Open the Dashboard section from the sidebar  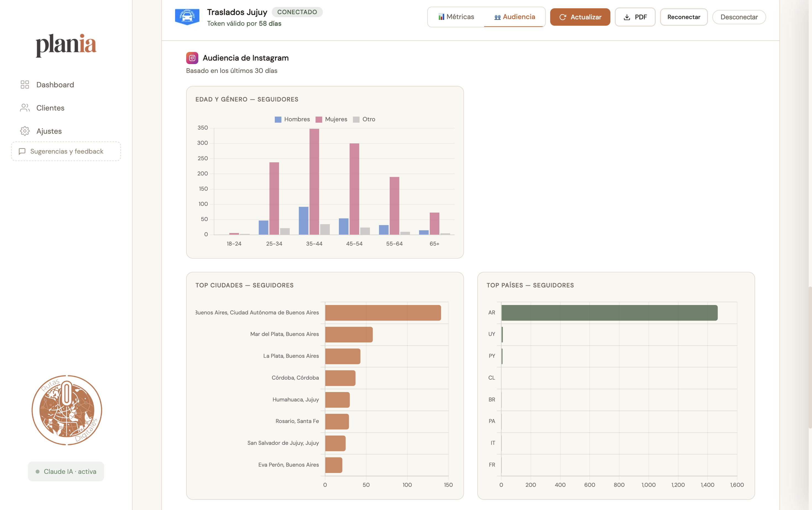55,85
